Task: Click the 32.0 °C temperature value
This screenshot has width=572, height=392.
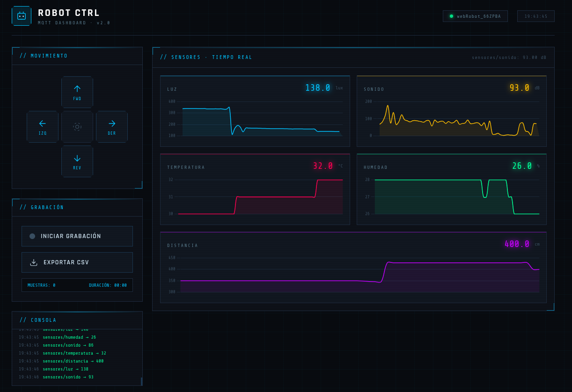Action: pyautogui.click(x=323, y=166)
